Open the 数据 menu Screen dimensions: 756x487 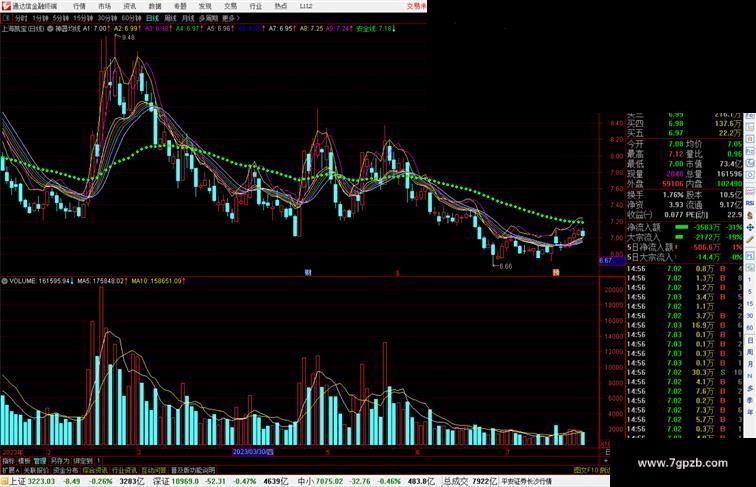click(154, 6)
